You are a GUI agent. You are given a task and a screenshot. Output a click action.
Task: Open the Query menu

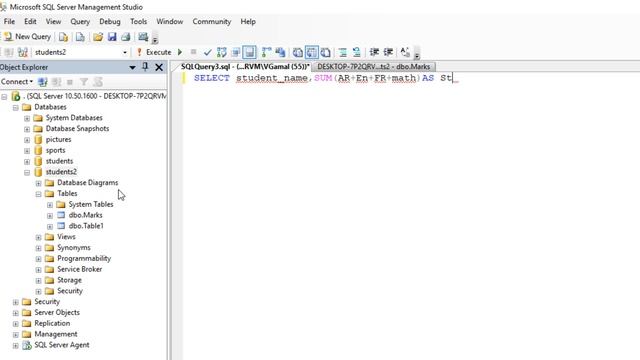80,22
